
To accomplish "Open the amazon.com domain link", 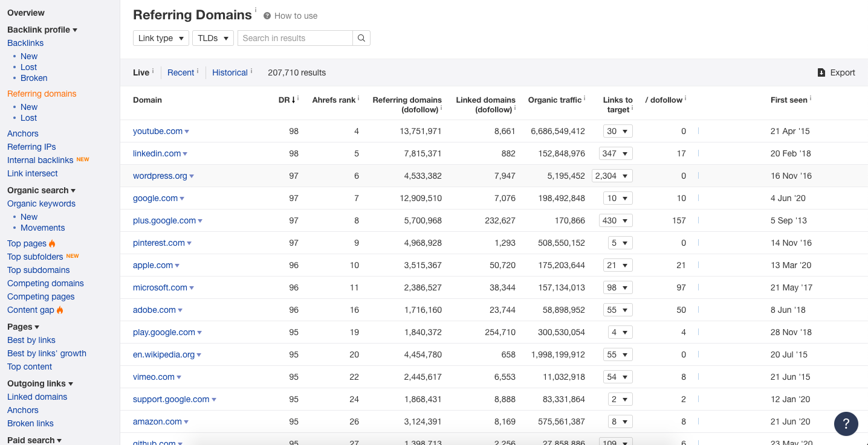I will tap(157, 421).
